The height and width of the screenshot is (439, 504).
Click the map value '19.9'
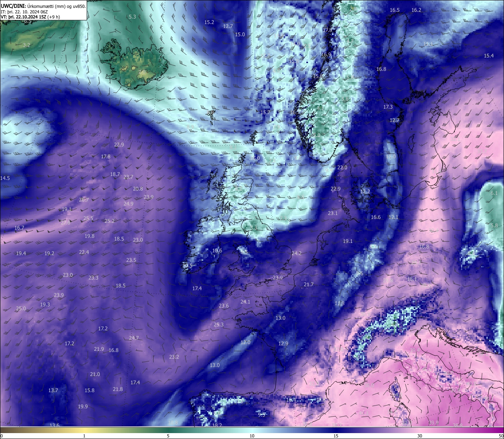point(83,406)
